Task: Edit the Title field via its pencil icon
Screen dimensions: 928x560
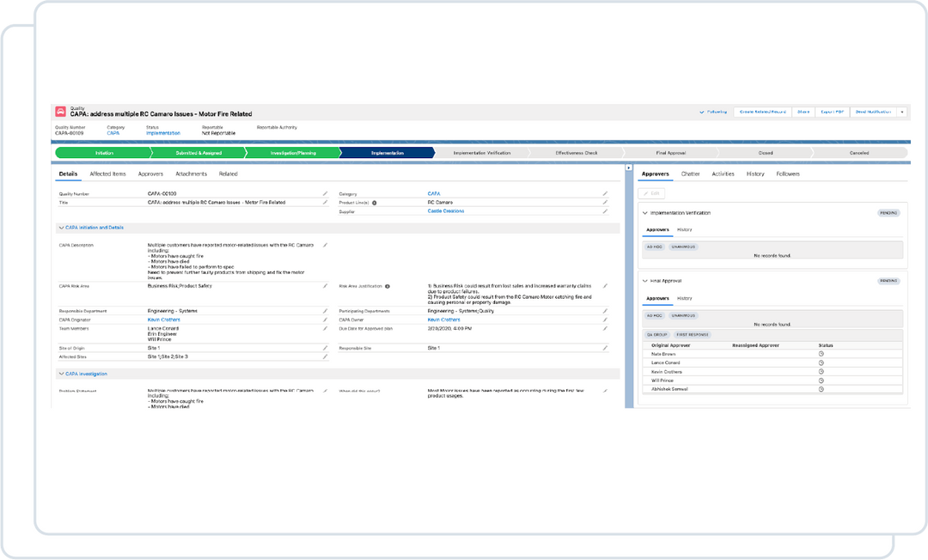Action: 325,202
